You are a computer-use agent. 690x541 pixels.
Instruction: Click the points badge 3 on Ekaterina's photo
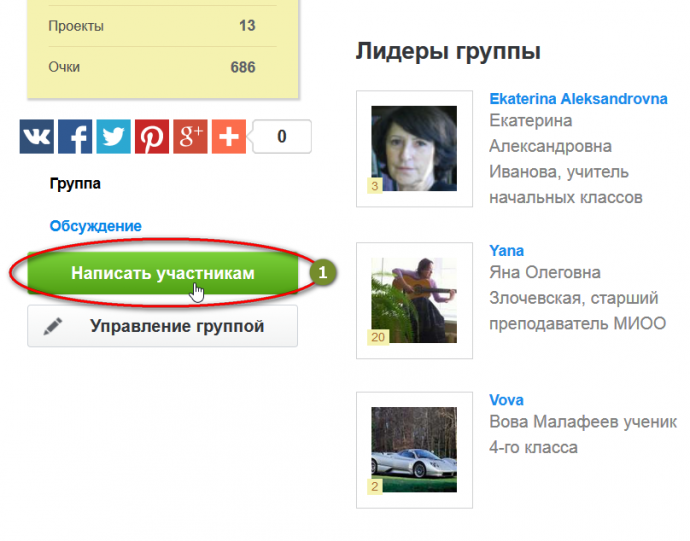pos(375,186)
